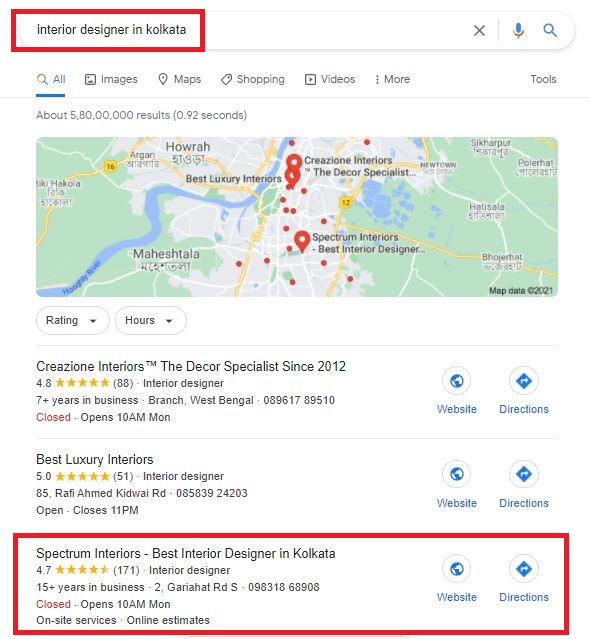Open the More search options menu

(x=393, y=79)
